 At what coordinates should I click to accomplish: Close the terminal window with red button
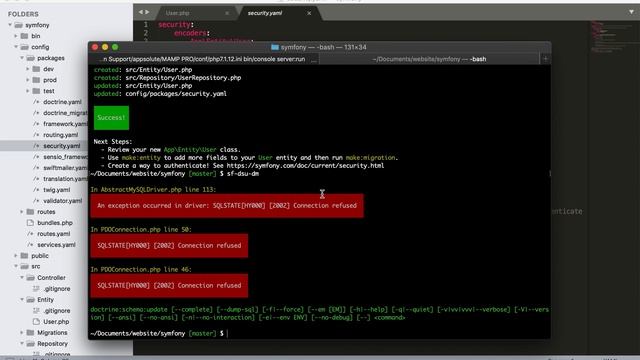coord(95,47)
